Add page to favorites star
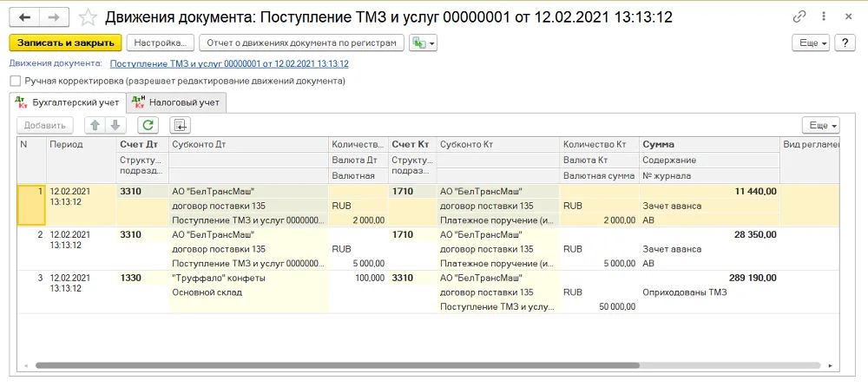This screenshot has width=868, height=387. click(x=87, y=17)
